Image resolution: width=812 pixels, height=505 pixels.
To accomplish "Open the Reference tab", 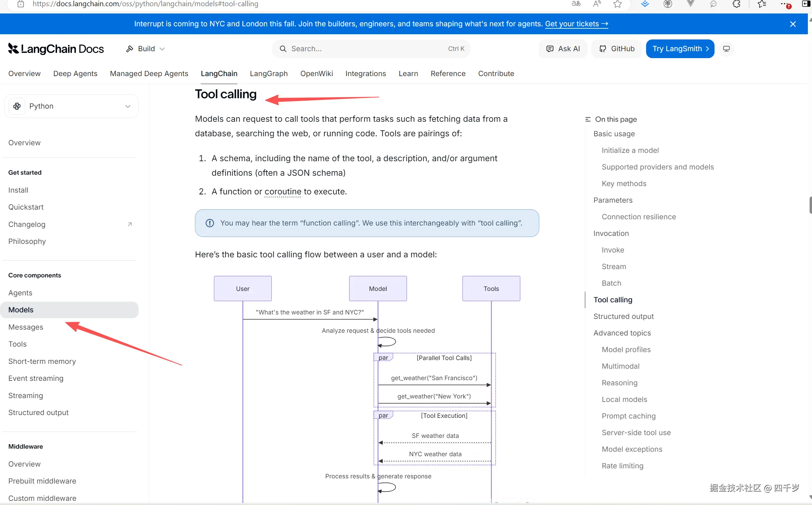I will (x=448, y=74).
